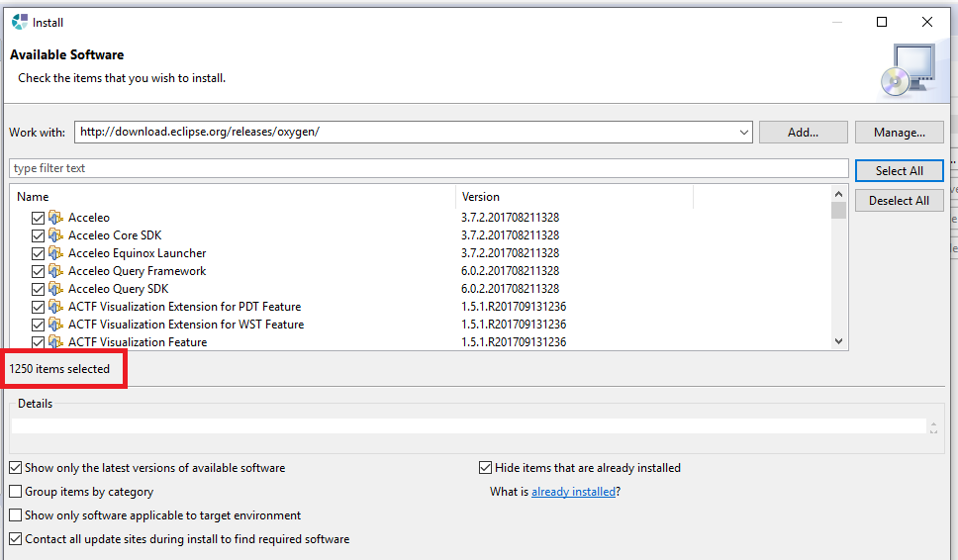This screenshot has height=560, width=958.
Task: Click the Acceleo Query SDK feature icon
Action: point(55,288)
